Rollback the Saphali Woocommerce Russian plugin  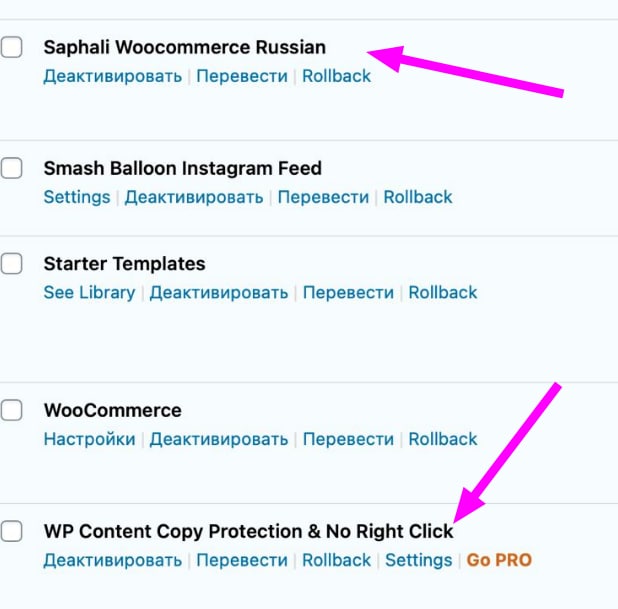336,76
